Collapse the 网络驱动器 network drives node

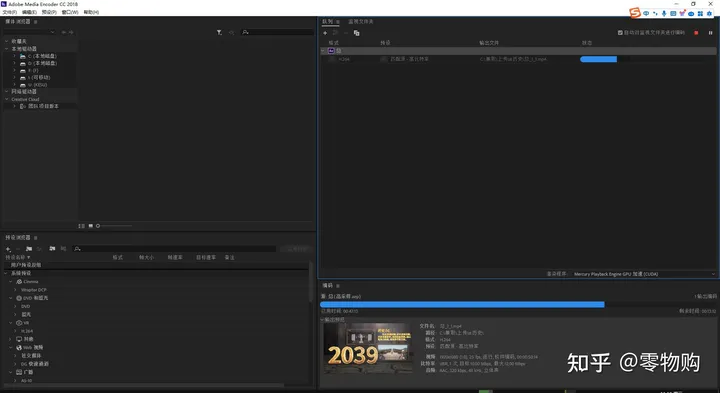pyautogui.click(x=7, y=92)
